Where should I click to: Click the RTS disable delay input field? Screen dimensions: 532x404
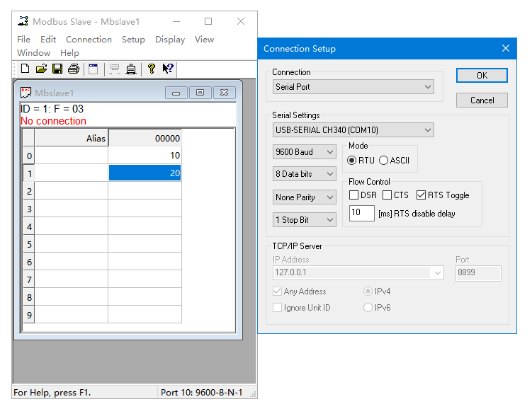point(361,213)
